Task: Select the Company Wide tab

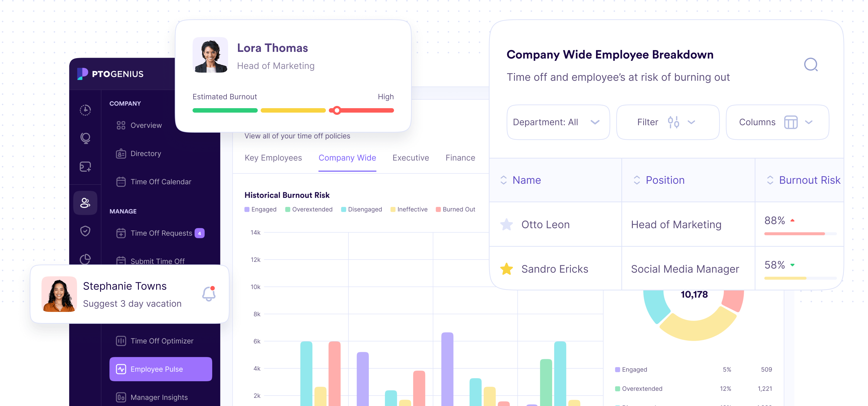Action: 347,158
